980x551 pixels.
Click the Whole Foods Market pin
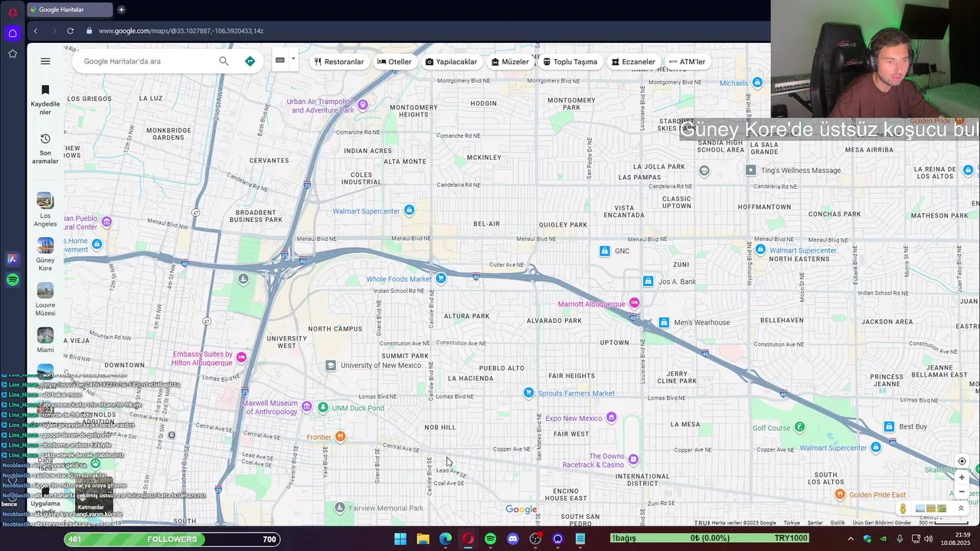coord(441,279)
